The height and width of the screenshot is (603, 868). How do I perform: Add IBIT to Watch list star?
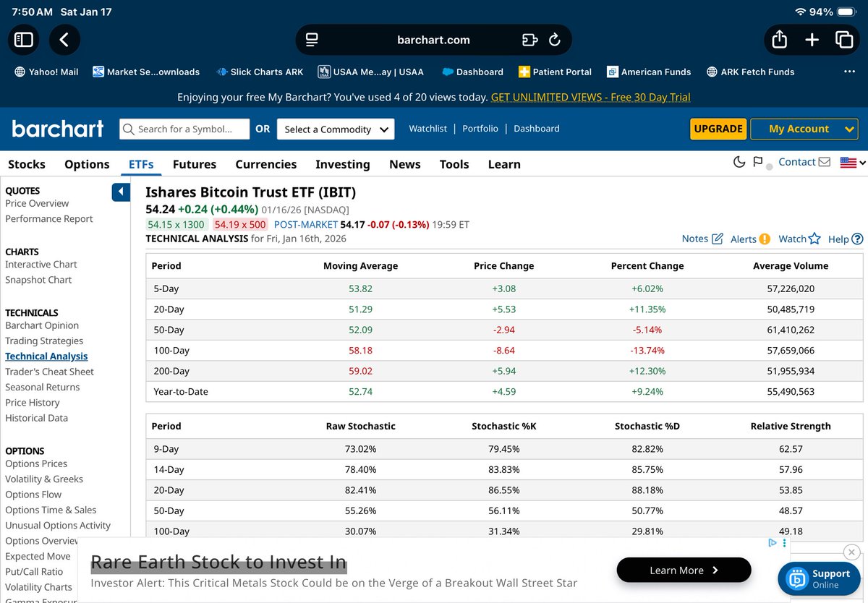click(814, 239)
